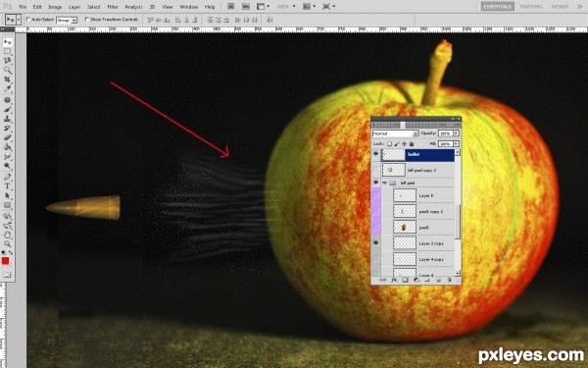
Task: Select the Rectangular Marquee tool
Action: click(8, 51)
